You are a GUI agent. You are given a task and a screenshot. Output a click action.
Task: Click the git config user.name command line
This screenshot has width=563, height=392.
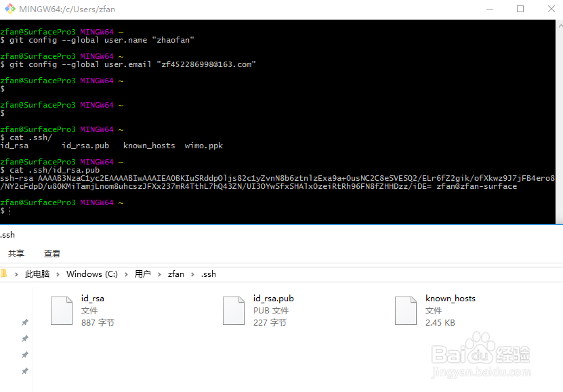click(x=98, y=40)
